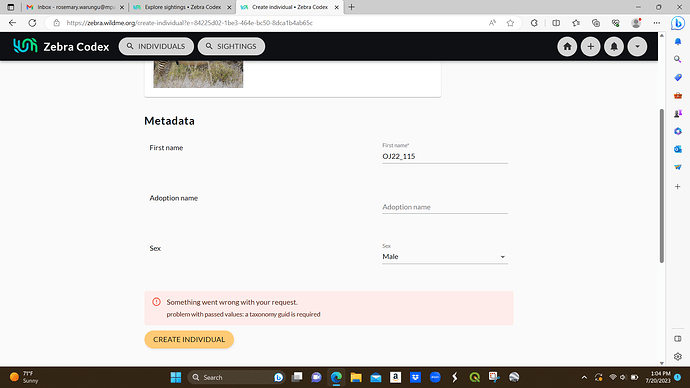This screenshot has height=388, width=690.
Task: Click sidebar search magnifier icon
Action: [678, 59]
